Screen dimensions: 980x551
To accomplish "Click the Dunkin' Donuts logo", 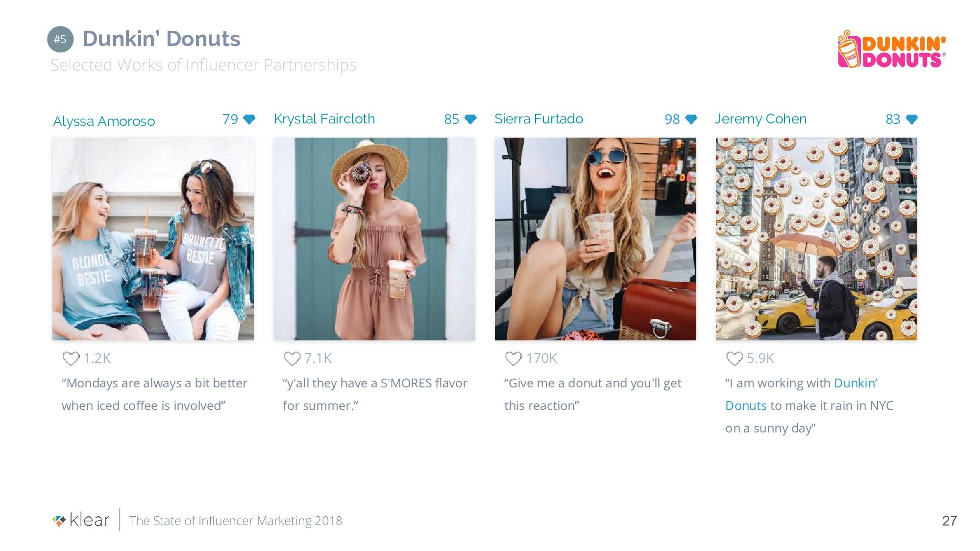I will (892, 50).
